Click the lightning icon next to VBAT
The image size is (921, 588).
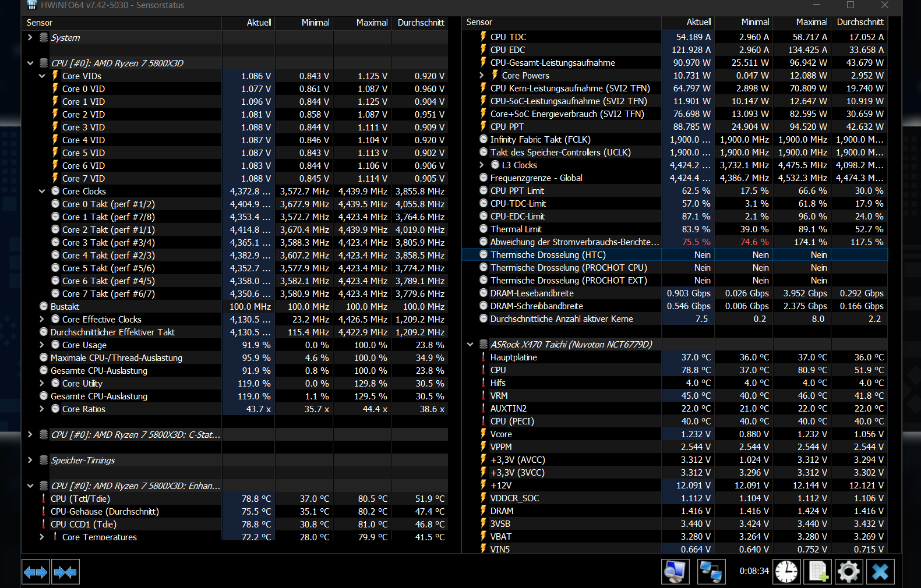coord(483,536)
